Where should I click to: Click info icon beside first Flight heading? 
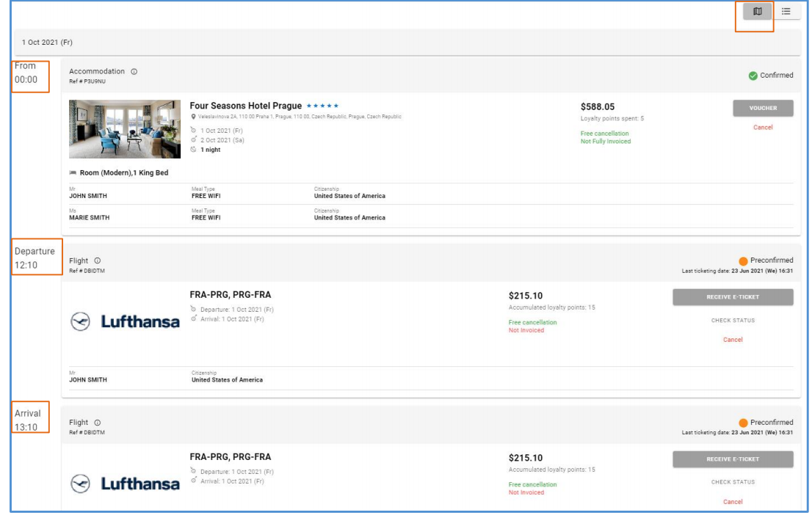tap(98, 260)
